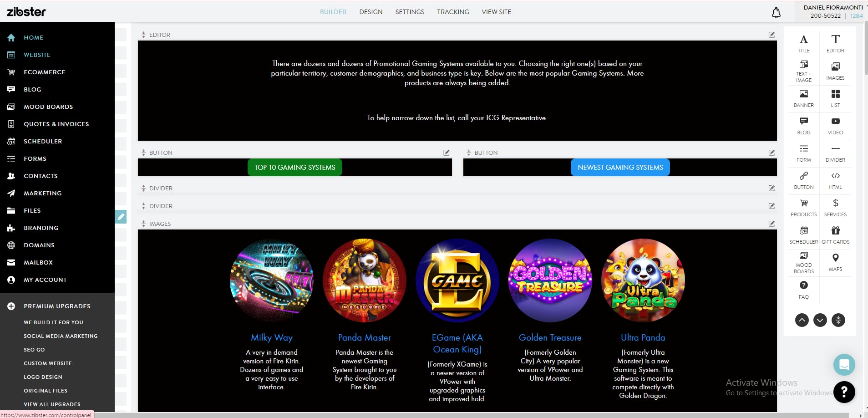Go to the Tracking tab
Screen dimensions: 868x418
[453, 12]
